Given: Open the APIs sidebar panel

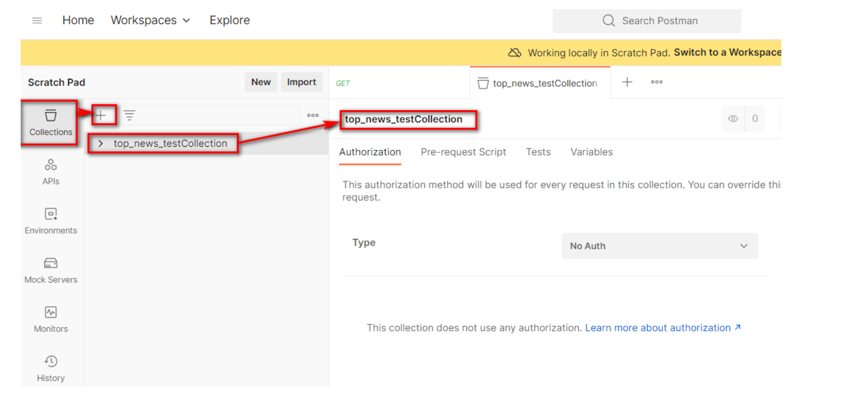Looking at the screenshot, I should point(51,173).
